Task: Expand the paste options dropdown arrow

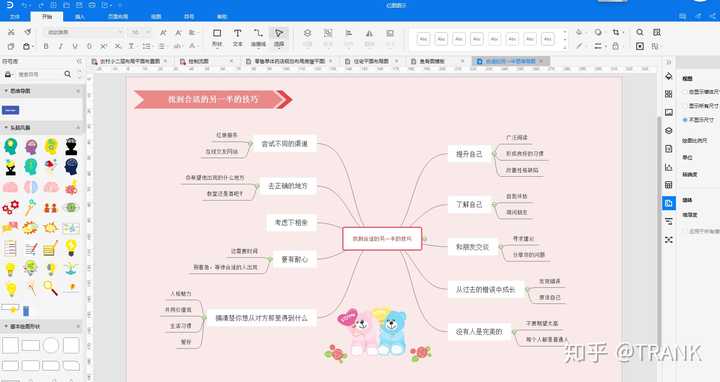Action: tap(33, 46)
